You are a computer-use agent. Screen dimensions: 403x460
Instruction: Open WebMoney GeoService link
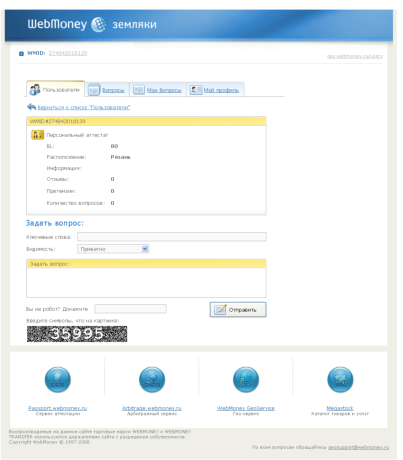(246, 408)
